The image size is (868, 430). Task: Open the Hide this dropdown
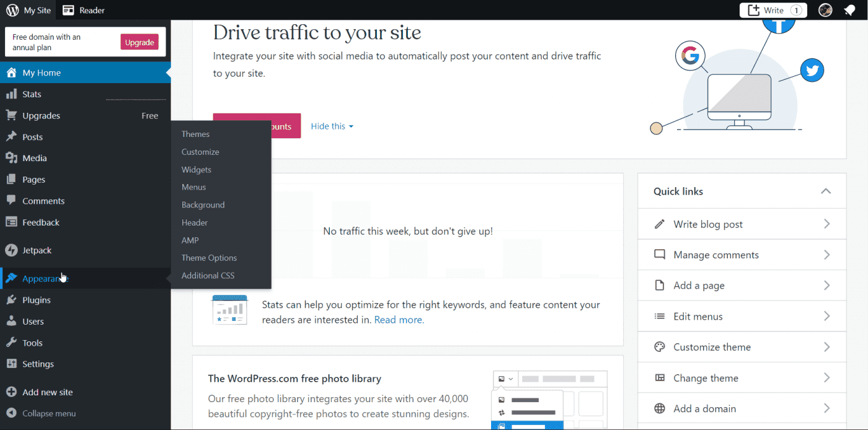point(332,126)
